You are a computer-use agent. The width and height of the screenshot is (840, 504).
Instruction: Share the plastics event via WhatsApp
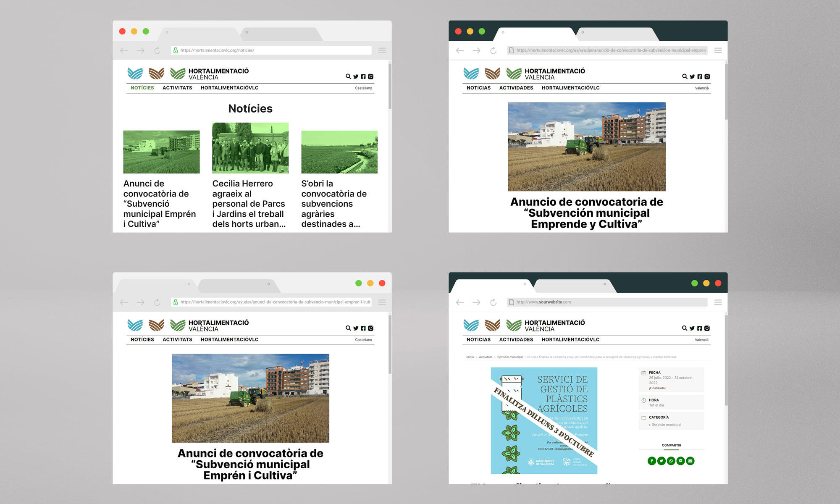(671, 461)
